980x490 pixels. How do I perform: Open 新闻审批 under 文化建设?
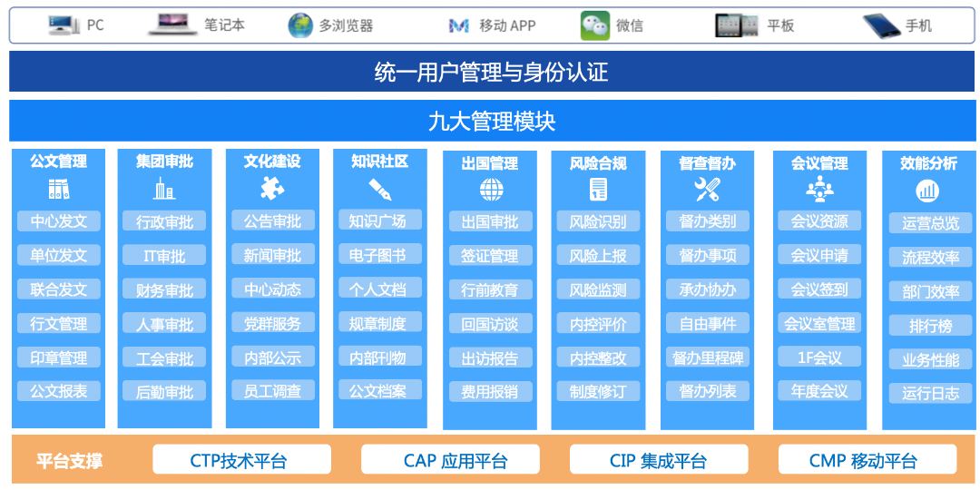[273, 255]
